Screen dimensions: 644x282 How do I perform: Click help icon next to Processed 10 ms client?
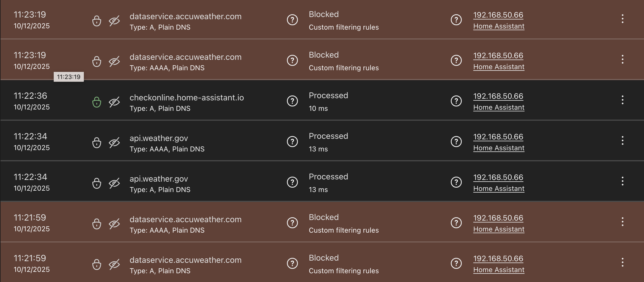456,101
